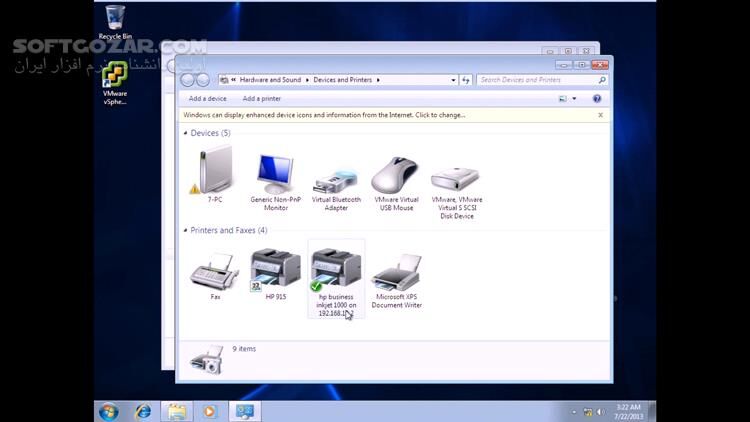Image resolution: width=750 pixels, height=422 pixels.
Task: Select the 7-PC computer device icon
Action: point(214,171)
